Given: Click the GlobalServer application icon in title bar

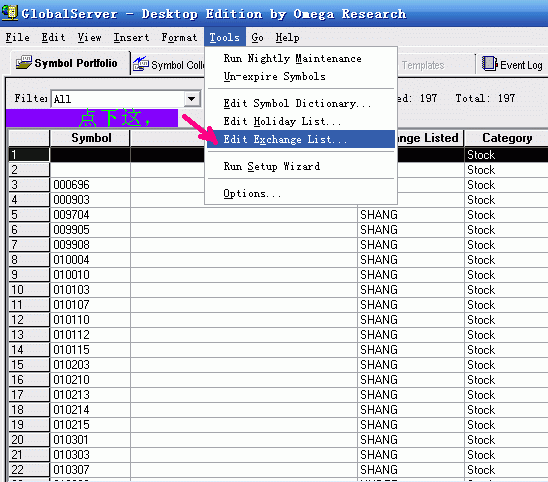Looking at the screenshot, I should pos(10,13).
